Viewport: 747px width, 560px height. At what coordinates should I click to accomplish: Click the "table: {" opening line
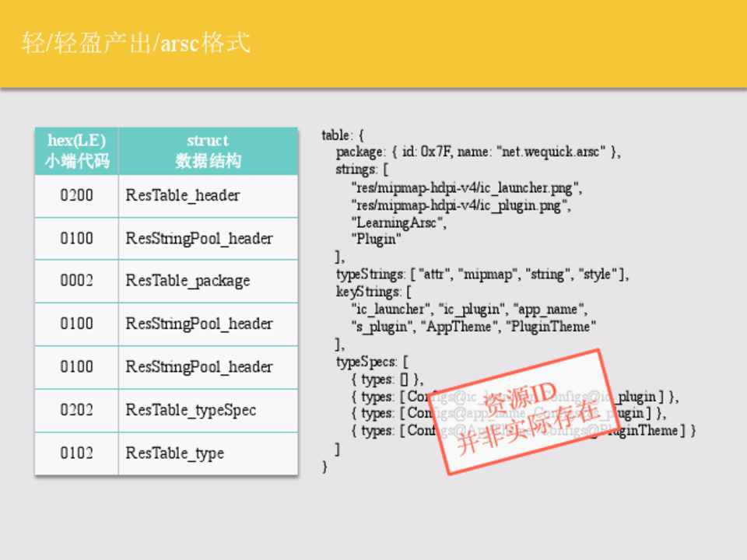[x=342, y=135]
